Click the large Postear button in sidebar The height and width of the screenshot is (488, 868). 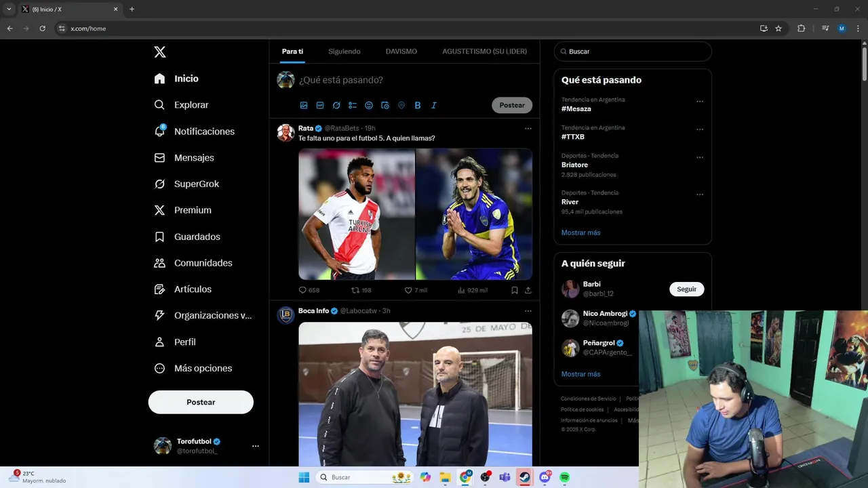tap(201, 402)
